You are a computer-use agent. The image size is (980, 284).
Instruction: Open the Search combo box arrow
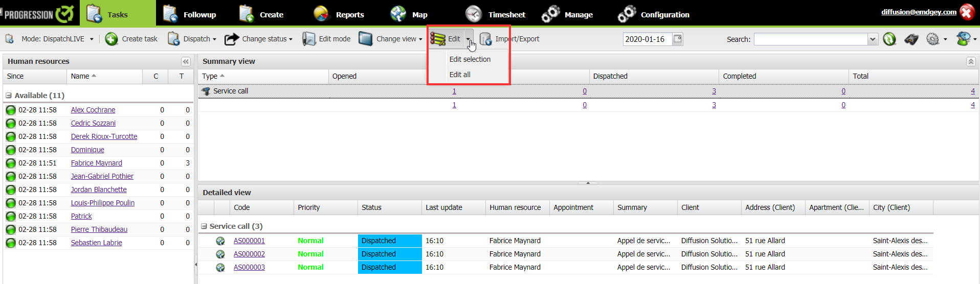(873, 39)
